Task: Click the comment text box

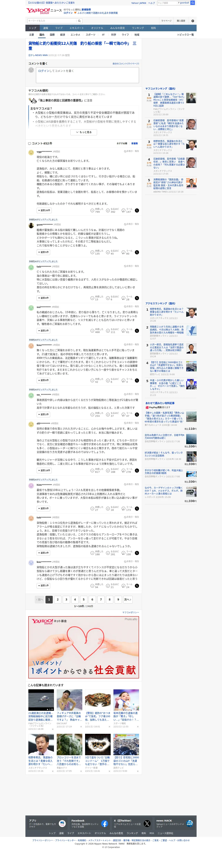Action: click(x=87, y=75)
